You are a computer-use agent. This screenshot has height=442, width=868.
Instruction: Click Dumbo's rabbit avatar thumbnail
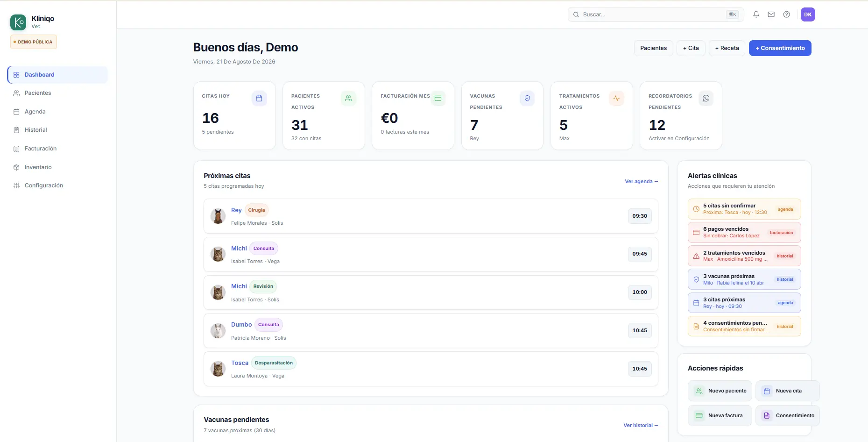click(x=218, y=331)
